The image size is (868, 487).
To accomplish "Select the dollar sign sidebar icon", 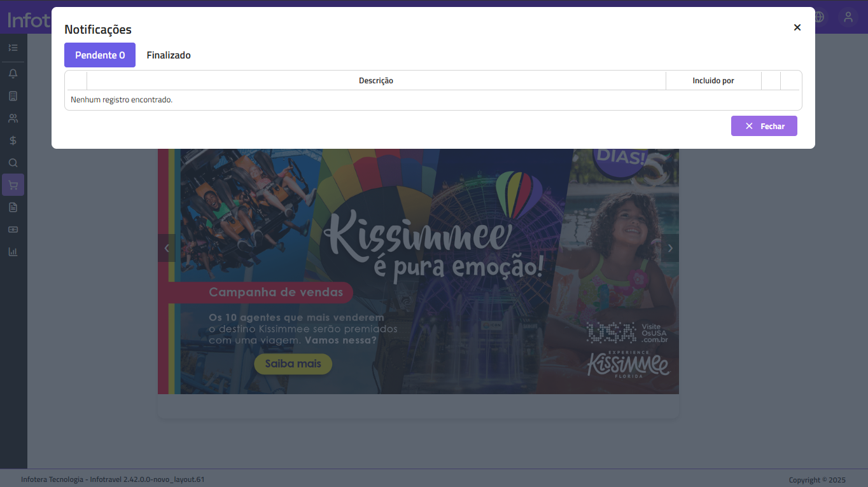I will pos(13,141).
